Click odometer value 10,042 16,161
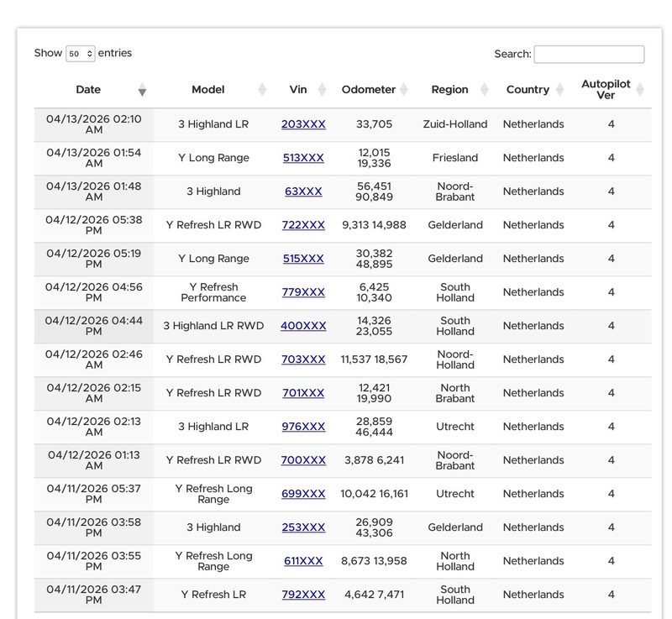The image size is (672, 619). pos(374,494)
